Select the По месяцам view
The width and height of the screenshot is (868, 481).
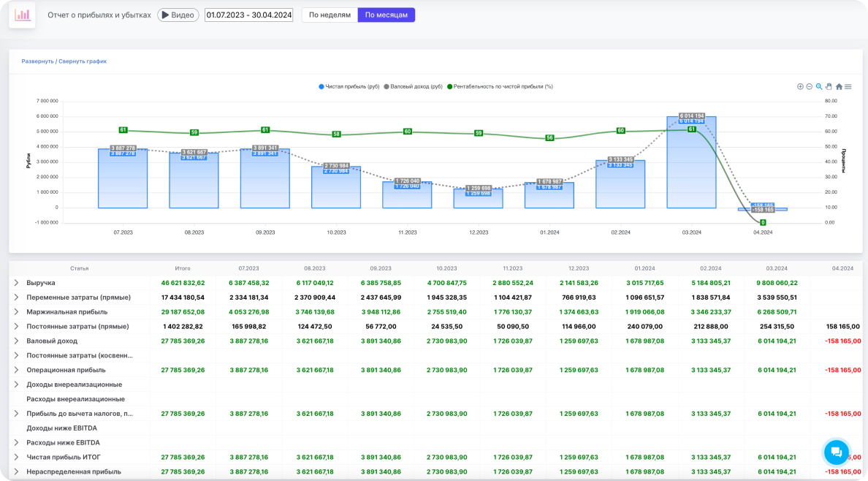tap(386, 15)
